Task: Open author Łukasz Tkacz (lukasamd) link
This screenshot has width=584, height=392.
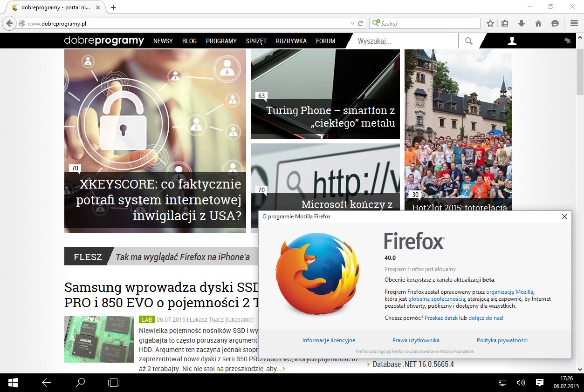Action: tap(221, 320)
